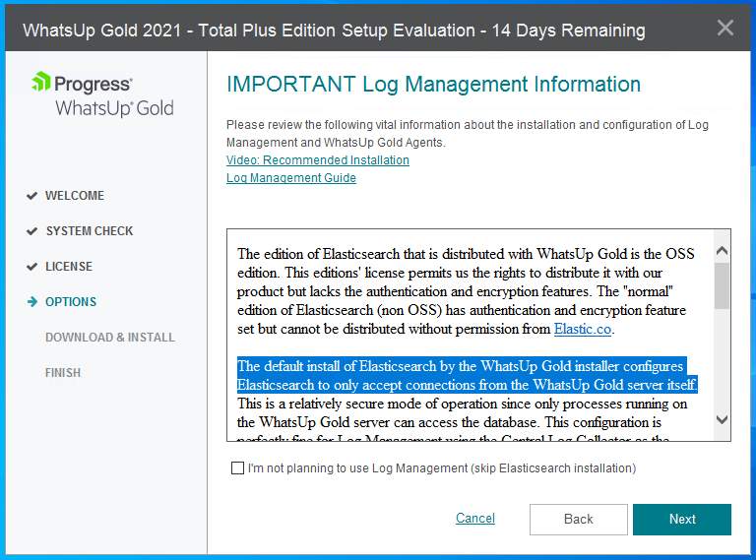
Task: Check the skip Elasticsearch installation checkbox
Action: coord(237,467)
